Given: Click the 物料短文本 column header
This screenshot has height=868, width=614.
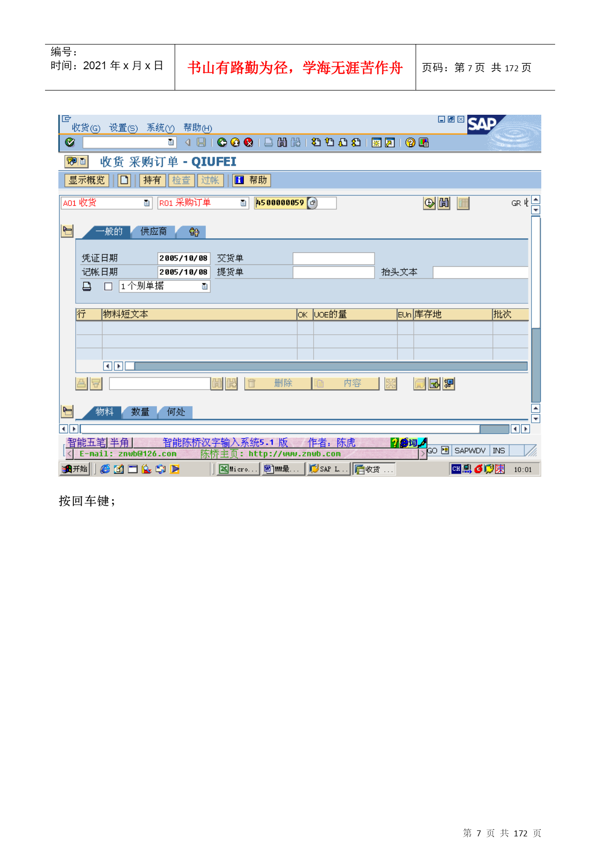Looking at the screenshot, I should pos(199,315).
